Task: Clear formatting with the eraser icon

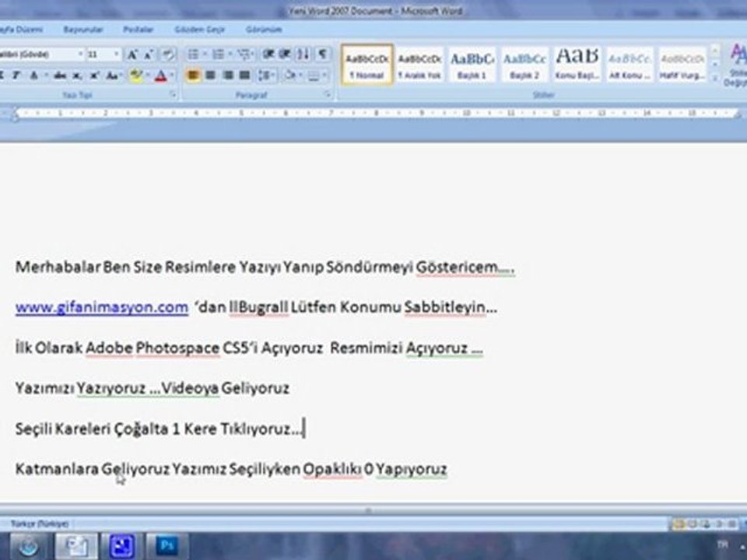Action: coord(167,54)
